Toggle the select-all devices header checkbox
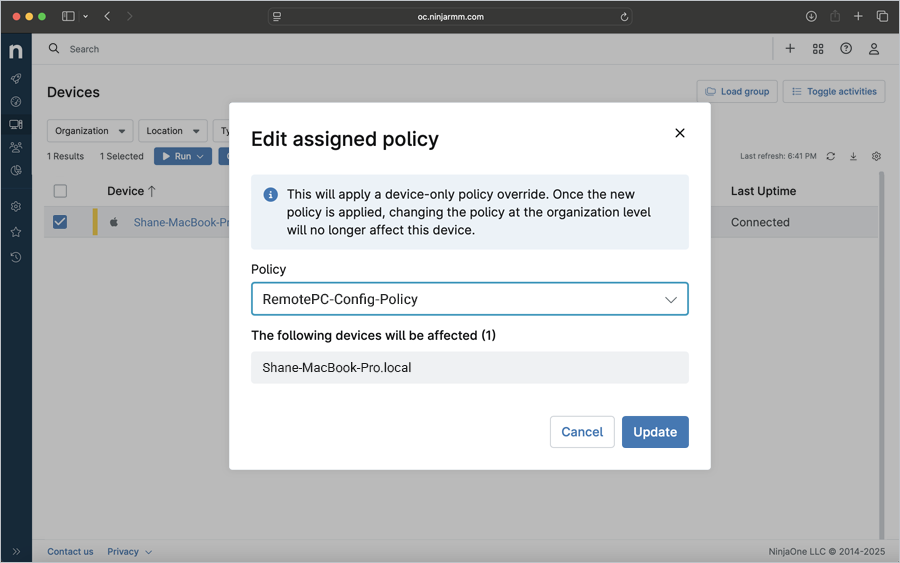The image size is (900, 563). (60, 191)
